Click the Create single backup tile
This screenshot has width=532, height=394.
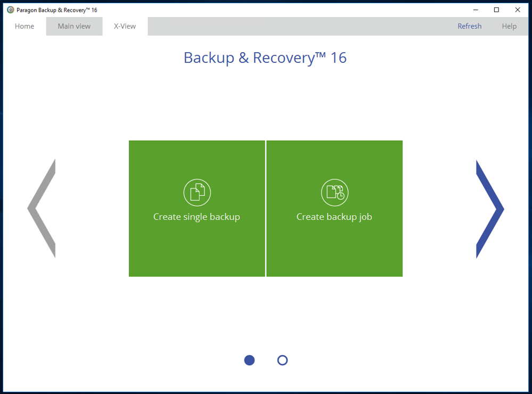197,208
